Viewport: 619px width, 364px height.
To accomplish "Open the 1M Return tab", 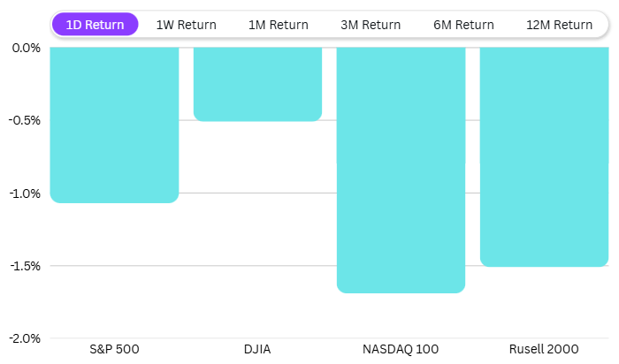I will pos(278,25).
